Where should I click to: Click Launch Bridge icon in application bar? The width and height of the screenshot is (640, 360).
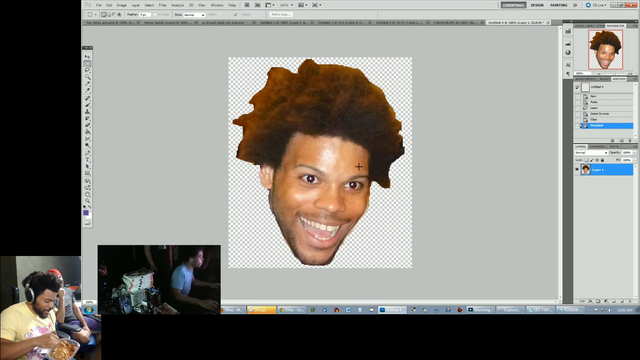(x=247, y=5)
